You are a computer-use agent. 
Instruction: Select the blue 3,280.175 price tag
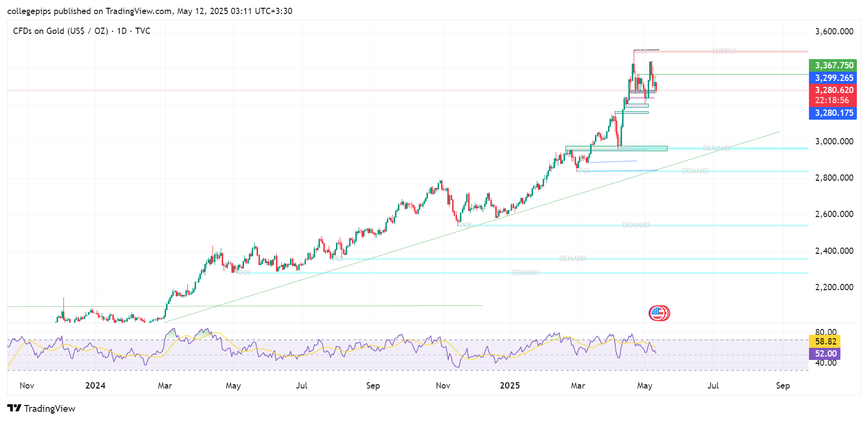(833, 113)
